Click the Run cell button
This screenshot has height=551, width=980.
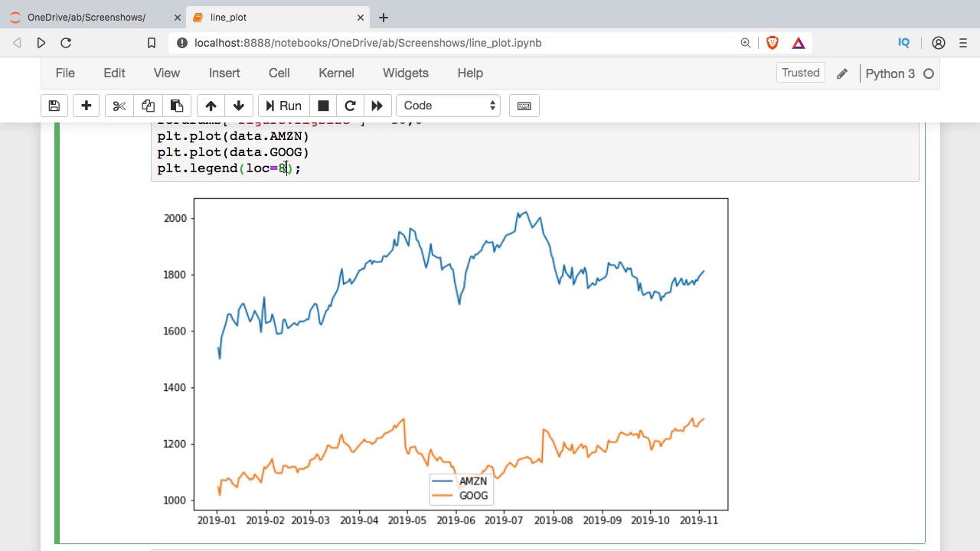[282, 106]
